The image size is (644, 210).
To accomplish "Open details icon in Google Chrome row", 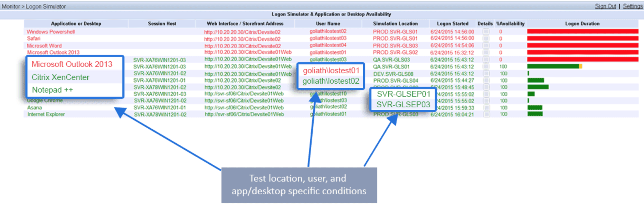I will coord(486,101).
